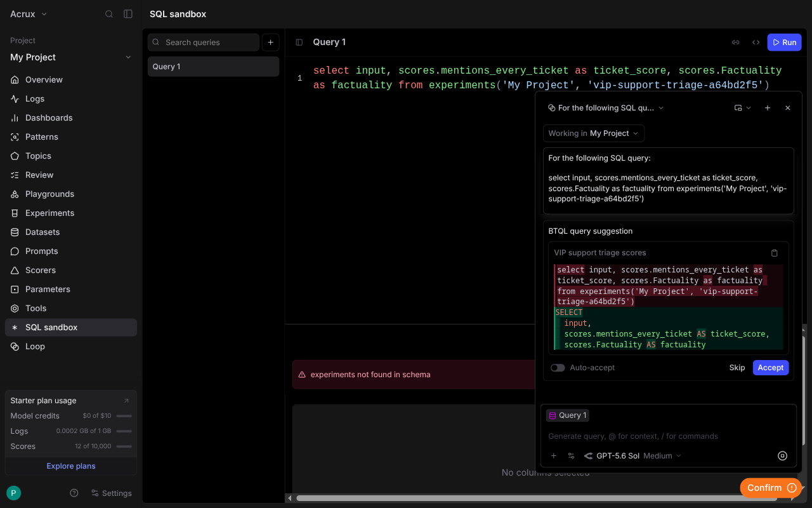Click the Prompts chat icon
Viewport: 812px width, 508px height.
click(x=15, y=251)
